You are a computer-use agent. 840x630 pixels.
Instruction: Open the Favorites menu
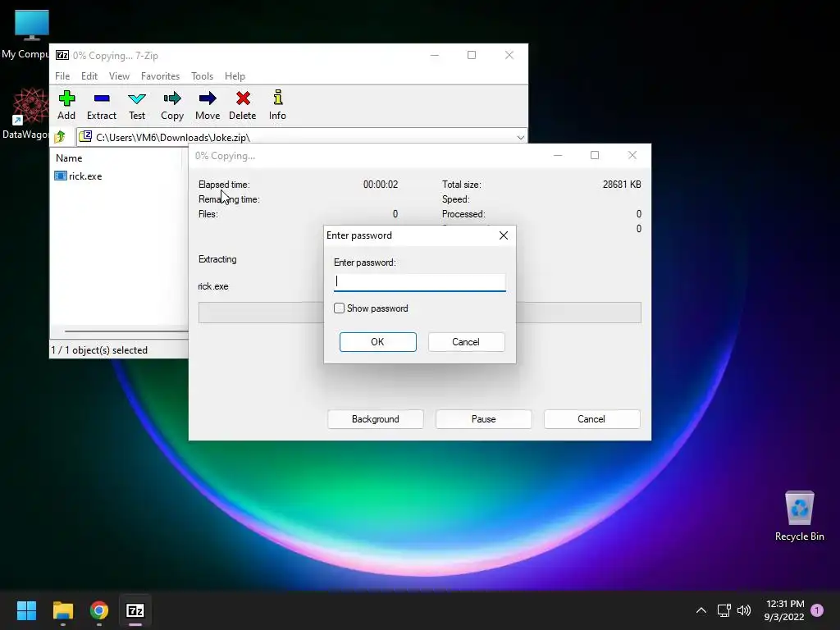click(160, 76)
